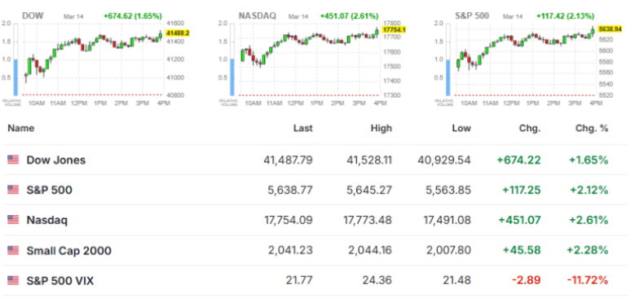This screenshot has width=644, height=307.
Task: Click Small Cap 2000 high value 2,044.16
Action: [x=371, y=251]
